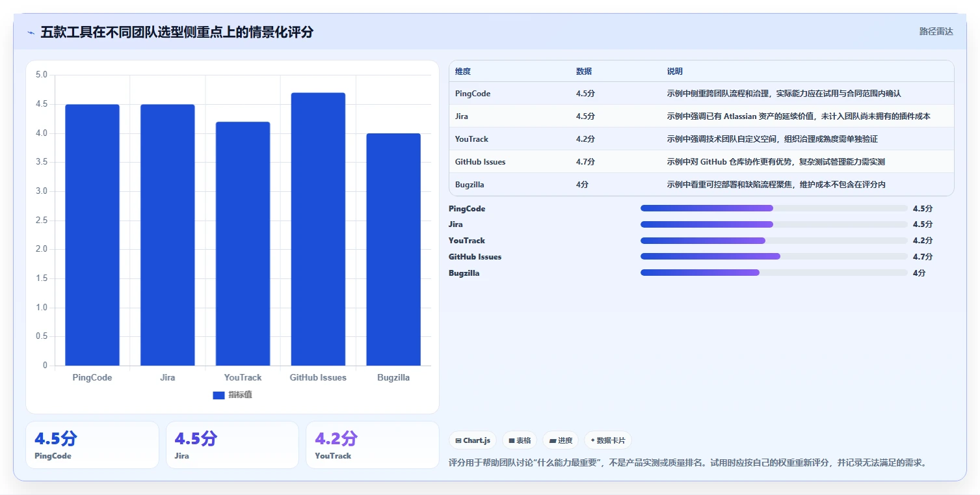Click the YouTrack progress bar

[774, 241]
